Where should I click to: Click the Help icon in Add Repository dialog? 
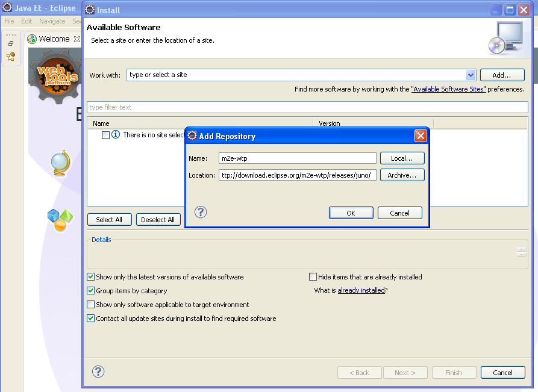(201, 212)
